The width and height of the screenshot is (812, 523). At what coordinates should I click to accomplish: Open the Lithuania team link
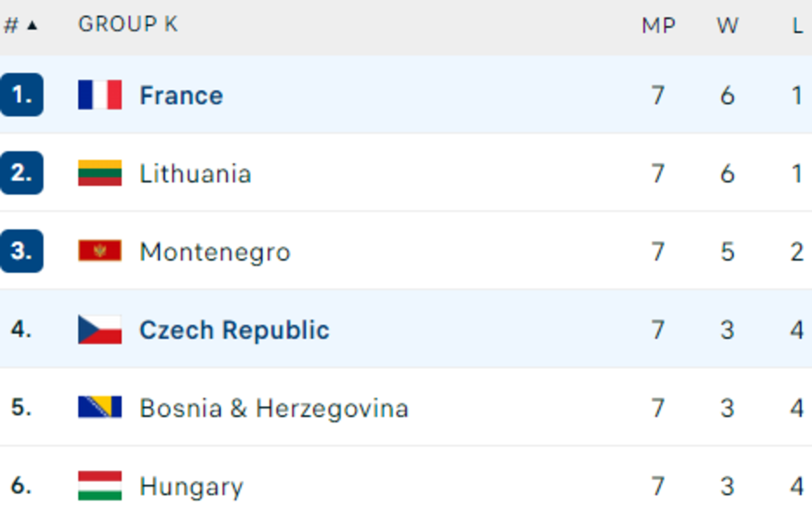(x=195, y=174)
